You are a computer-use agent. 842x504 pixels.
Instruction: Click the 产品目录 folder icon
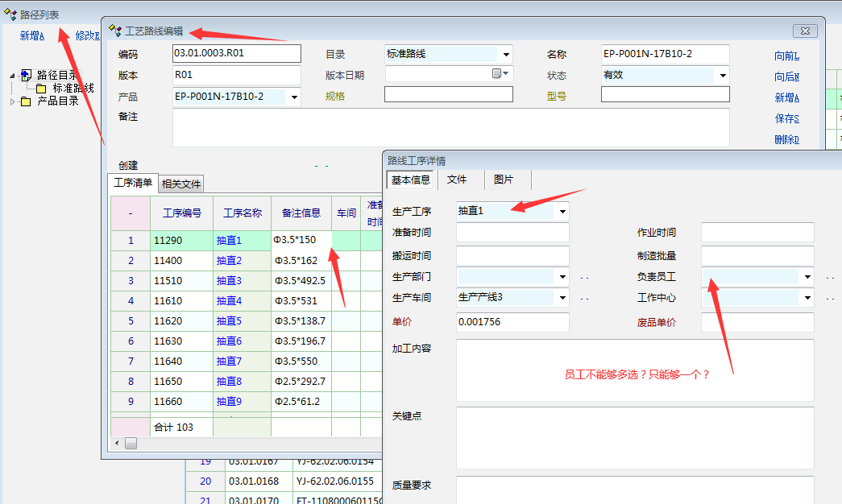[x=26, y=101]
